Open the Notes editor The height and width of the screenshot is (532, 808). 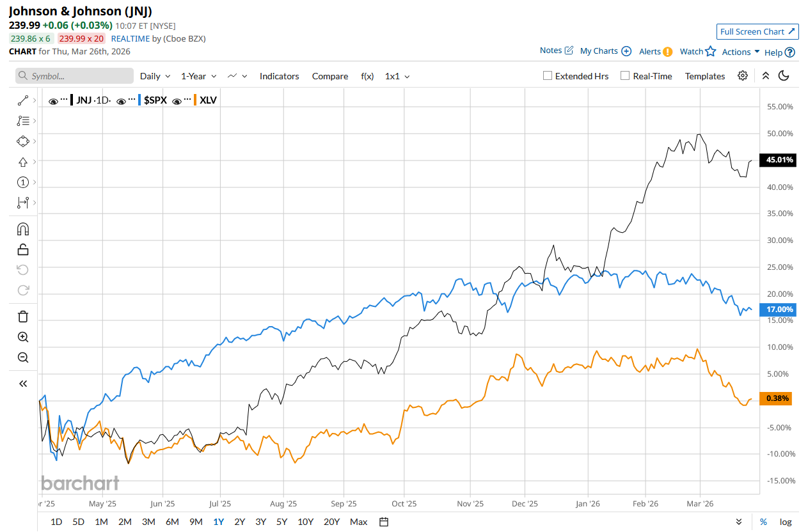557,51
